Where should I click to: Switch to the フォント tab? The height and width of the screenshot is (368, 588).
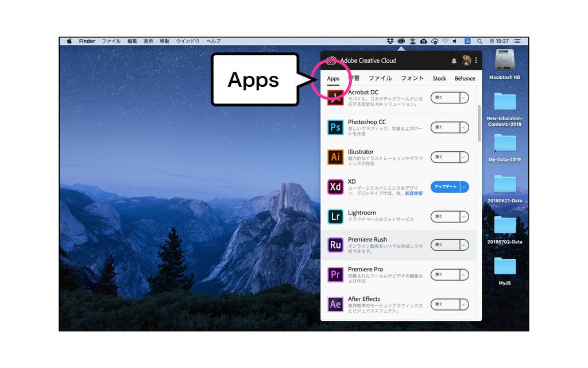tap(412, 78)
